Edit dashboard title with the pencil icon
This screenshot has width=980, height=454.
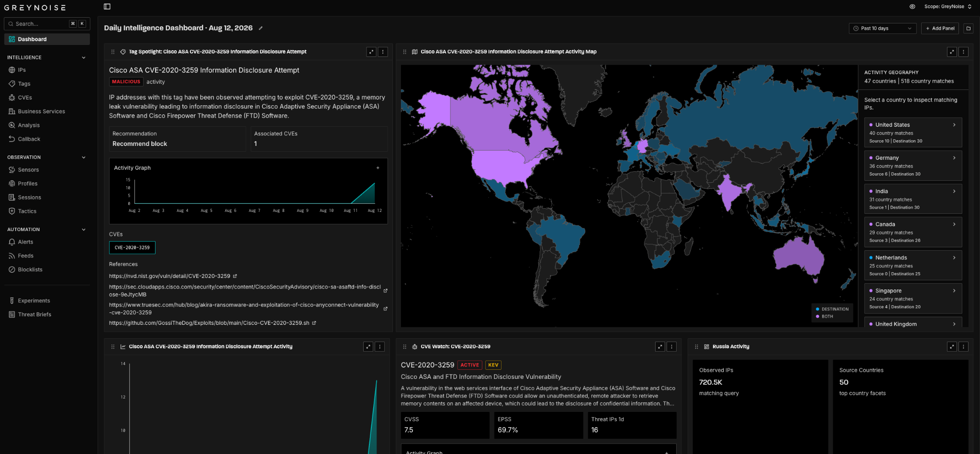(x=261, y=28)
